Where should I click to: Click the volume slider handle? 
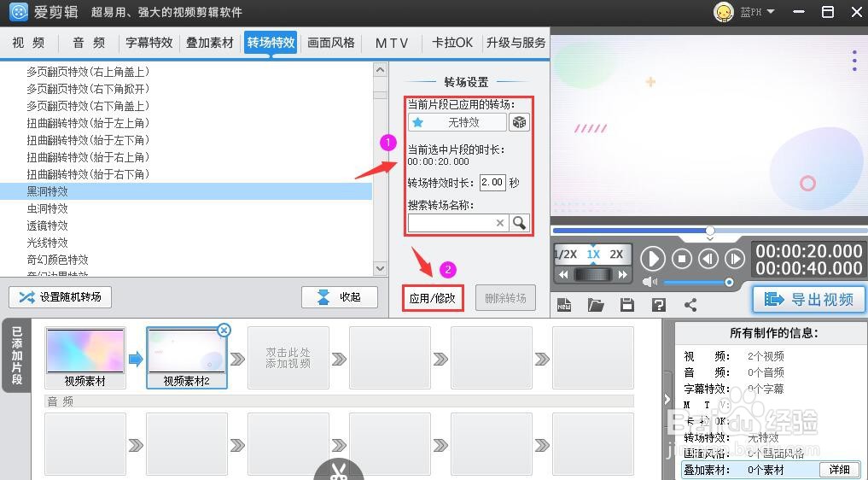(x=729, y=283)
